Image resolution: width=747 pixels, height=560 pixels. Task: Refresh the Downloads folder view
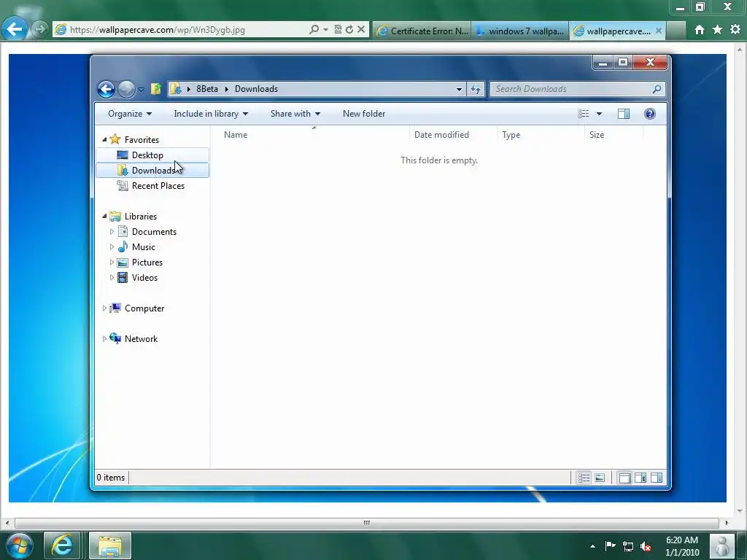[x=476, y=89]
